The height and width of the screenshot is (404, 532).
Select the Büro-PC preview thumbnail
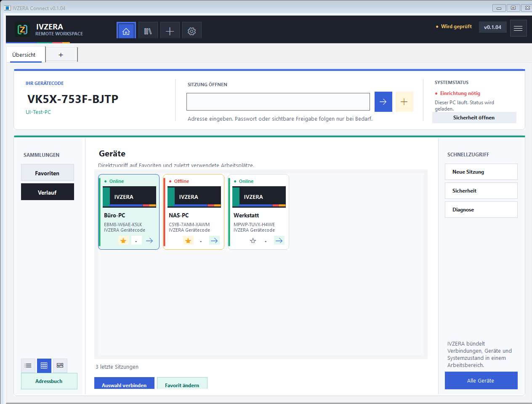click(x=130, y=197)
